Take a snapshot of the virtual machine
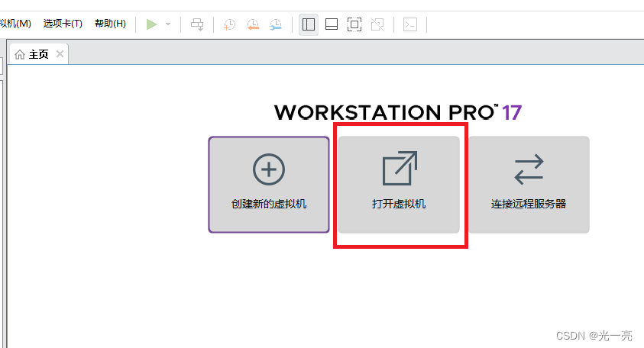The image size is (644, 348). point(229,24)
